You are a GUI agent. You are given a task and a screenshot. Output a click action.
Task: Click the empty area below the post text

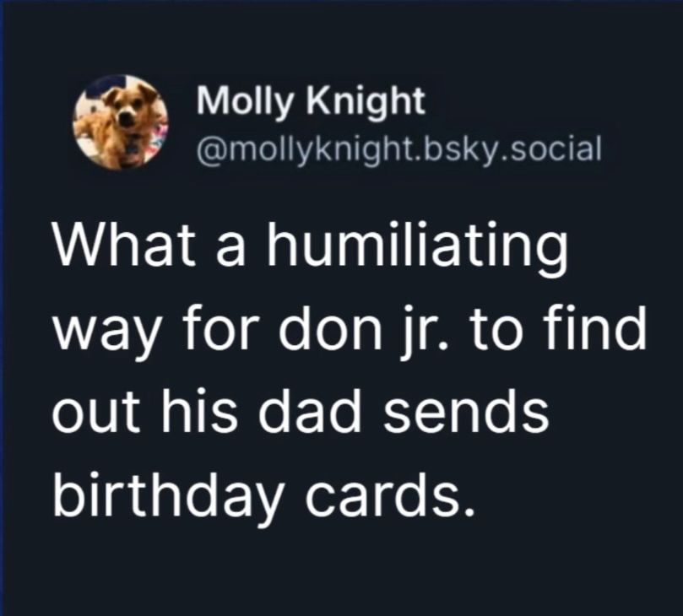[338, 570]
